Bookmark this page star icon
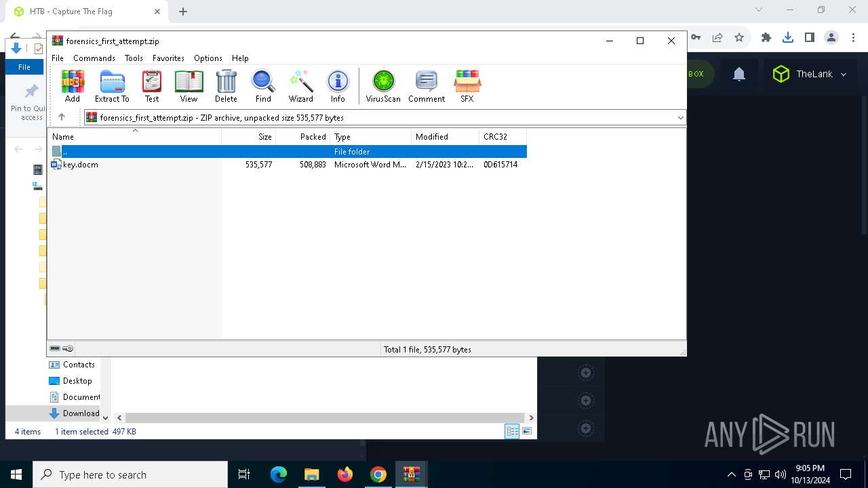 tap(739, 38)
